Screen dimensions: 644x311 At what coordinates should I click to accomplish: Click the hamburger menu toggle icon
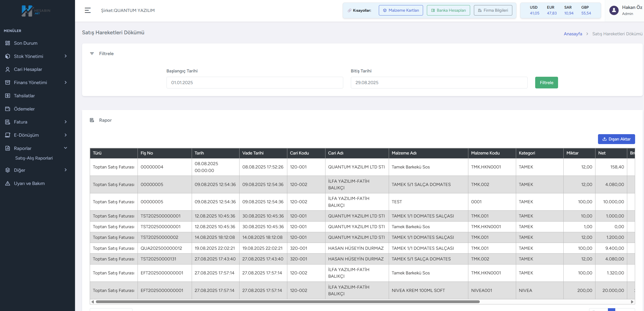pos(87,10)
